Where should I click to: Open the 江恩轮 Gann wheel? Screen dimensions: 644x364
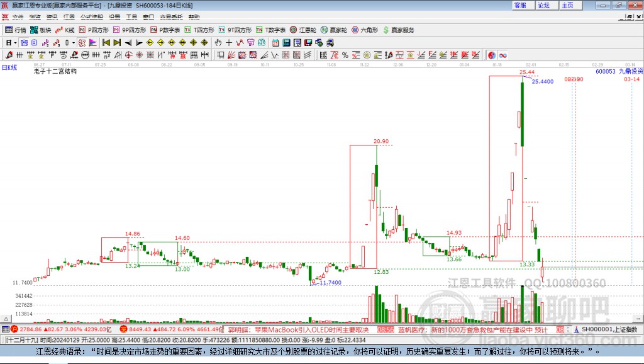[x=303, y=30]
